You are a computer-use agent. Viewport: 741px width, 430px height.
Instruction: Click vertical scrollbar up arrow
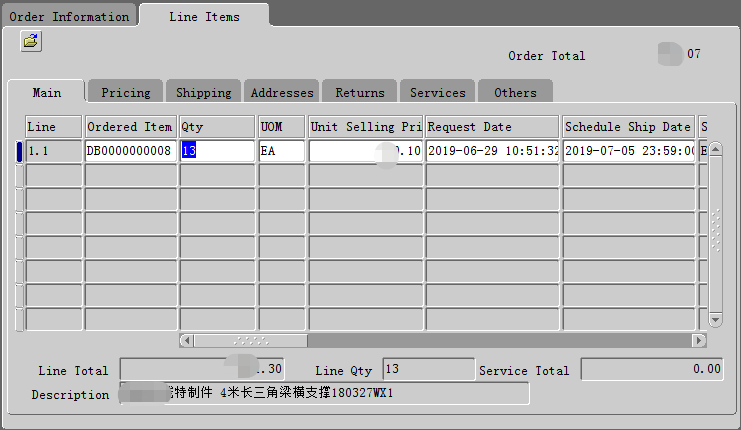715,149
